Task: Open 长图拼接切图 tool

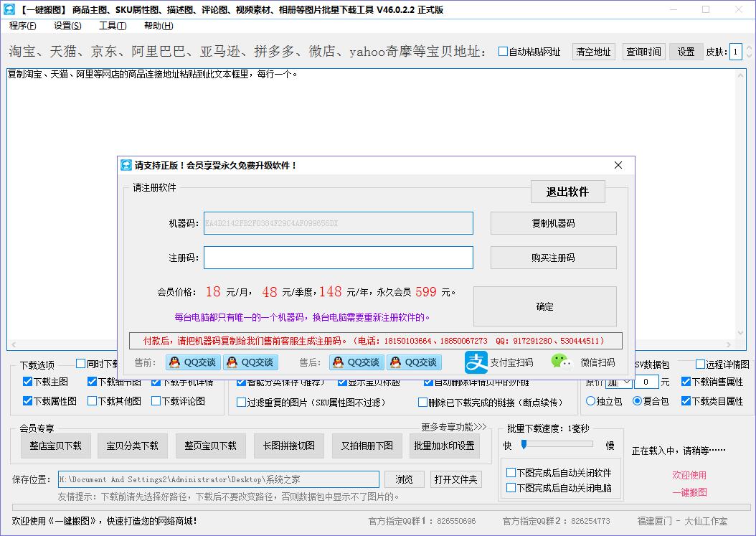Action: tap(289, 446)
